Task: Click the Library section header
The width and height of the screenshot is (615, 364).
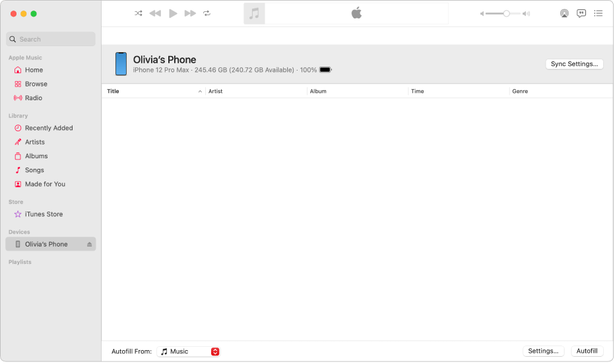Action: coord(18,116)
